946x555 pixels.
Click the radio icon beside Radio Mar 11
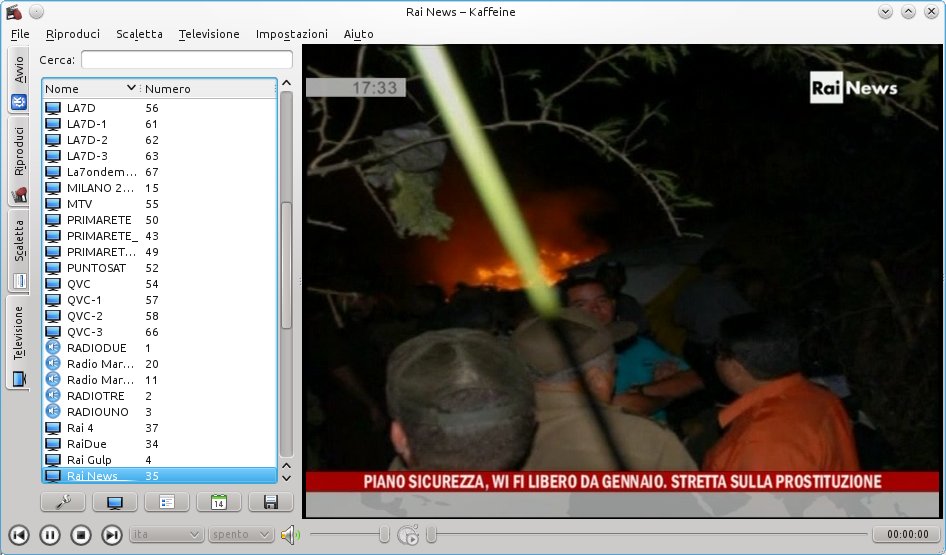click(x=53, y=379)
